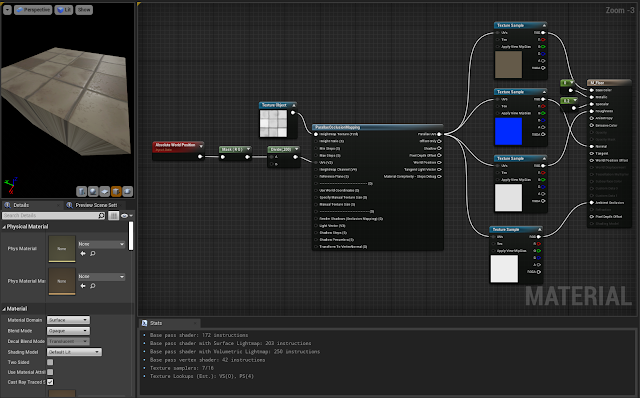Click the Perspective view mode button
640x398 pixels.
[33, 10]
